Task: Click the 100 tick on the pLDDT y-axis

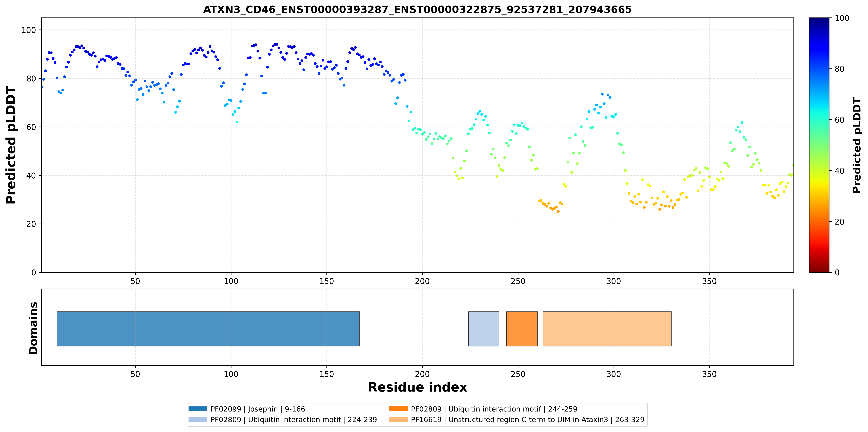Action: pos(29,30)
